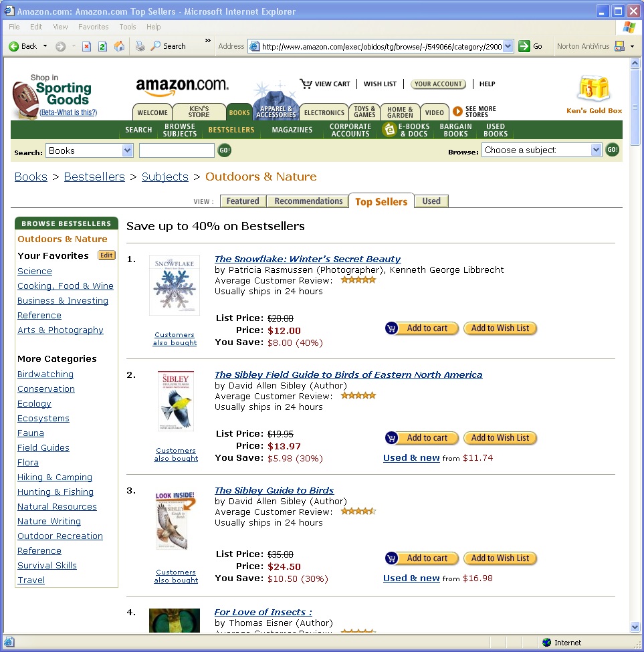Open the Search category Books dropdown
Viewport: 644px width, 652px height.
coord(127,150)
